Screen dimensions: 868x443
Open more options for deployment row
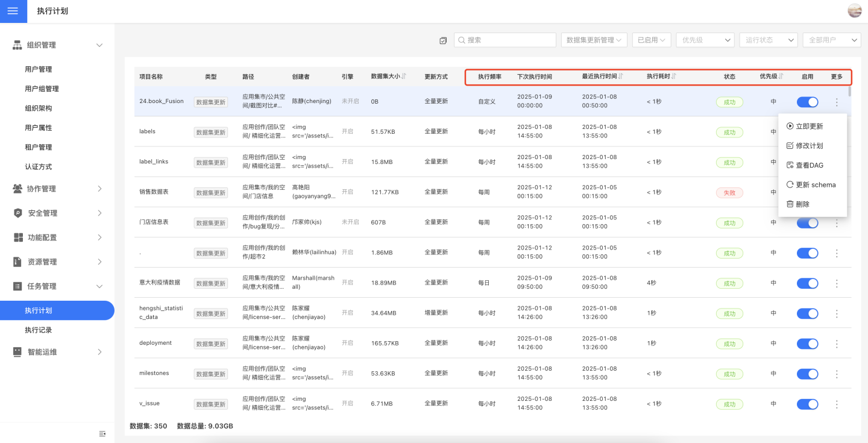[x=837, y=344]
